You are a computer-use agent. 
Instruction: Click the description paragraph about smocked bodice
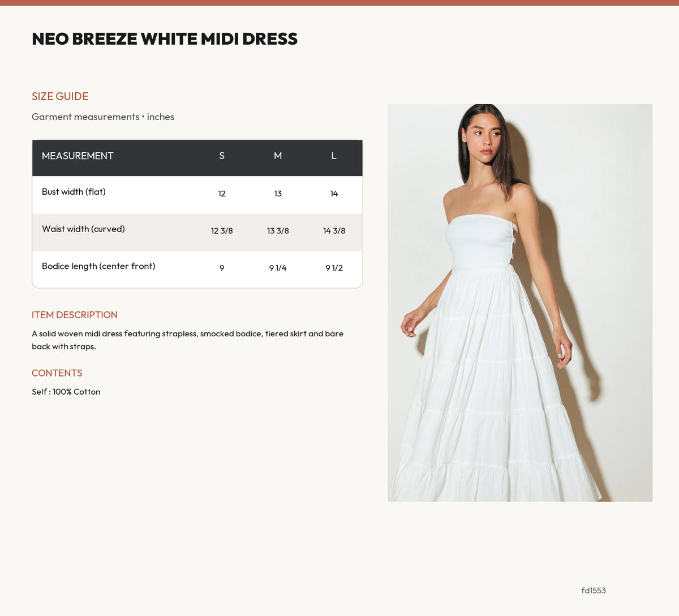coord(188,340)
